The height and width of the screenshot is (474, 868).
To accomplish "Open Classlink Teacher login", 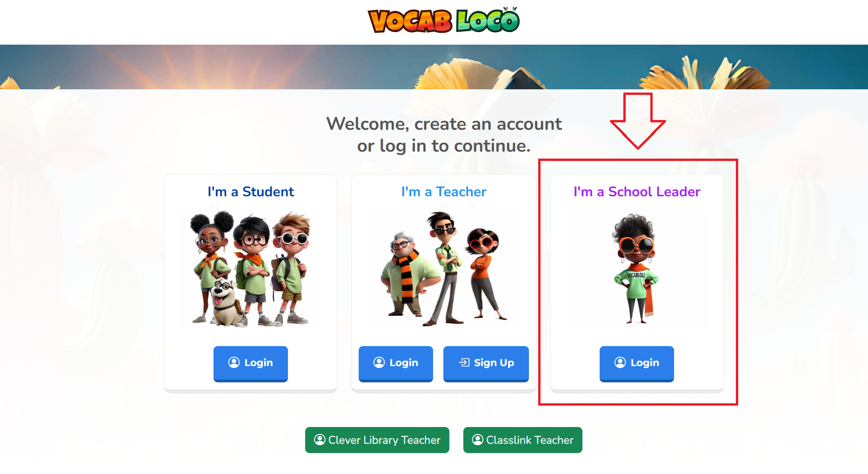I will click(x=523, y=440).
